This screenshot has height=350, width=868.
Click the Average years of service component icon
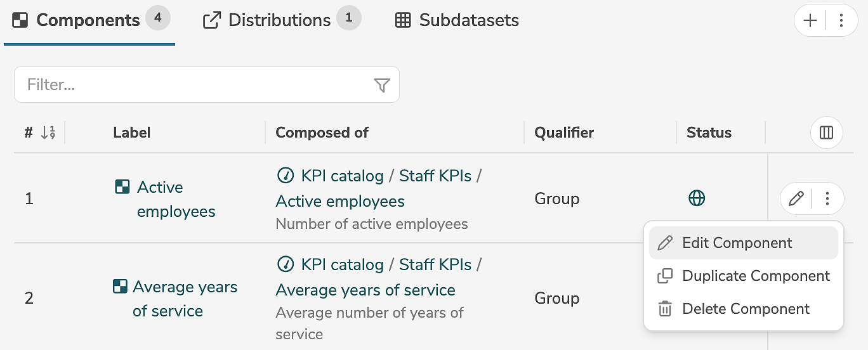[x=120, y=287]
